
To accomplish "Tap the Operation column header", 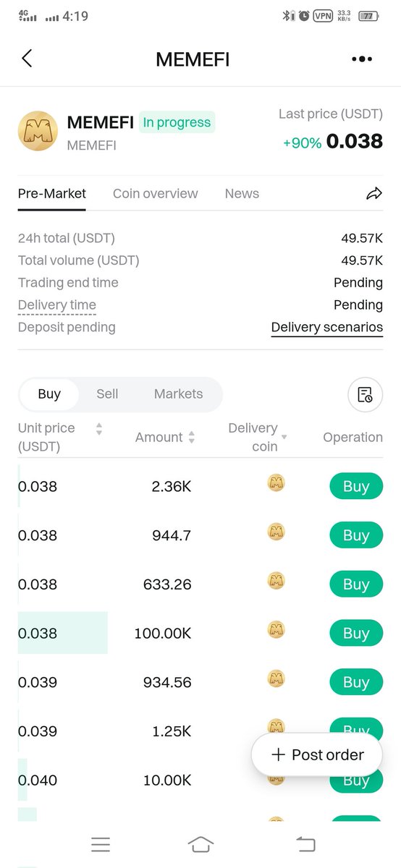I will point(353,438).
